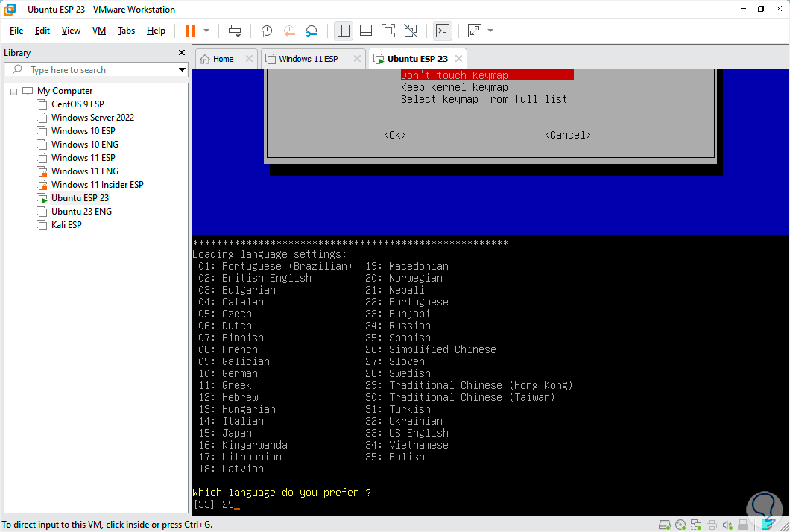This screenshot has height=532, width=790.
Task: Open the Edit menu
Action: coord(42,31)
